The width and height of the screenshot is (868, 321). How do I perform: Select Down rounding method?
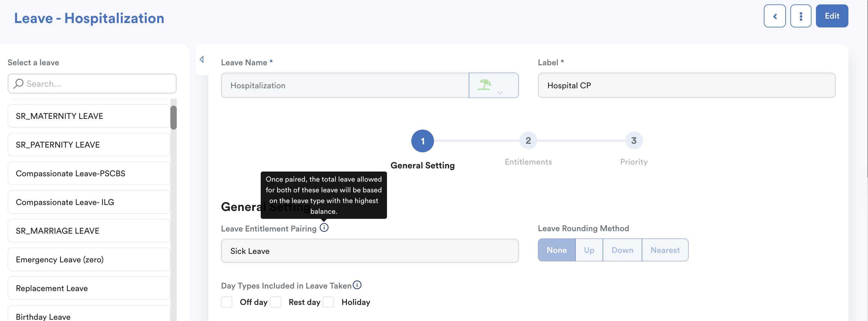(x=622, y=250)
